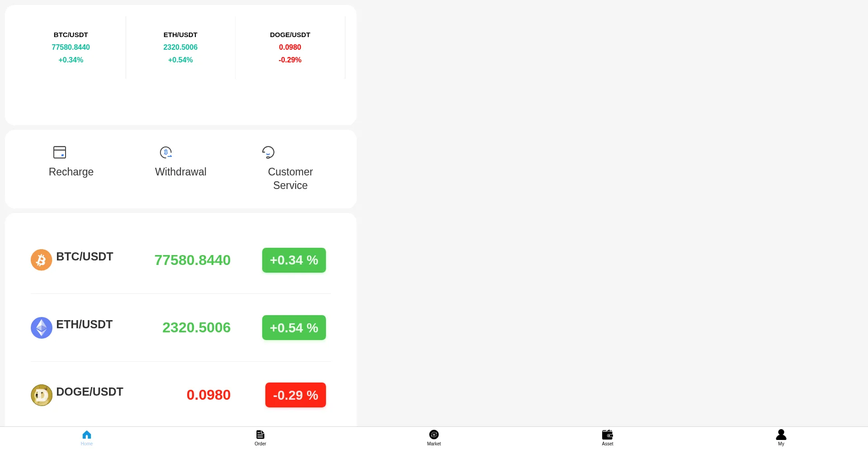Select the Dogecoin logo icon
Image resolution: width=868 pixels, height=449 pixels.
[42, 395]
